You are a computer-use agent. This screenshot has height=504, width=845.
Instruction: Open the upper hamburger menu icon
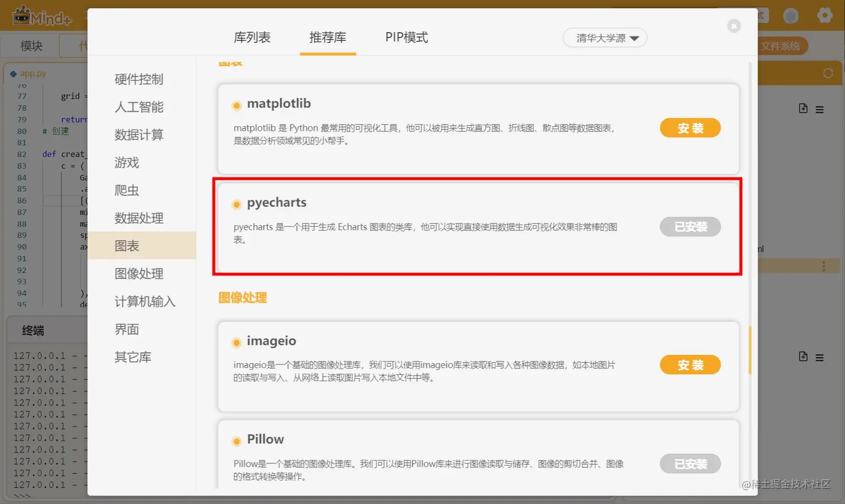click(x=820, y=110)
